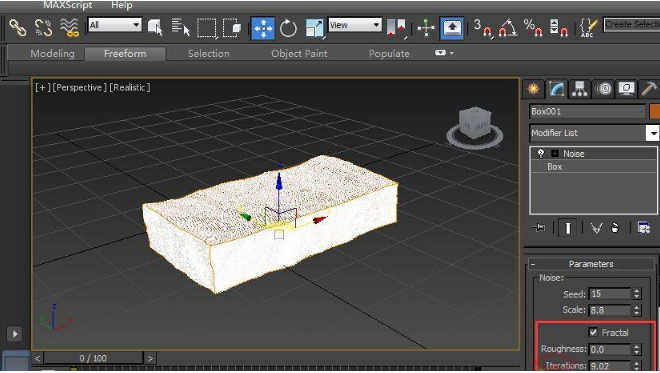The width and height of the screenshot is (660, 373).
Task: Toggle the Noise modifier lightbulb
Action: click(x=541, y=154)
